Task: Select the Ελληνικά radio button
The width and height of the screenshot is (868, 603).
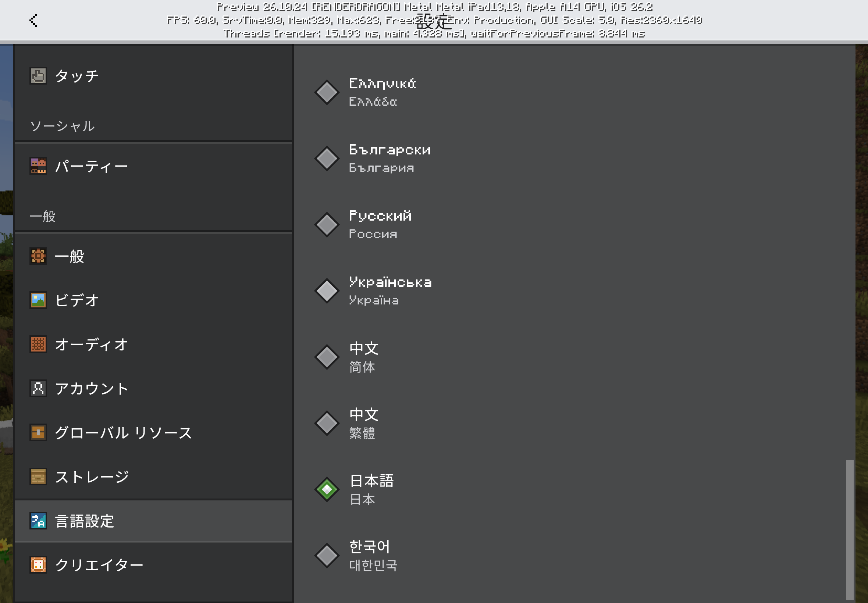Action: point(327,92)
